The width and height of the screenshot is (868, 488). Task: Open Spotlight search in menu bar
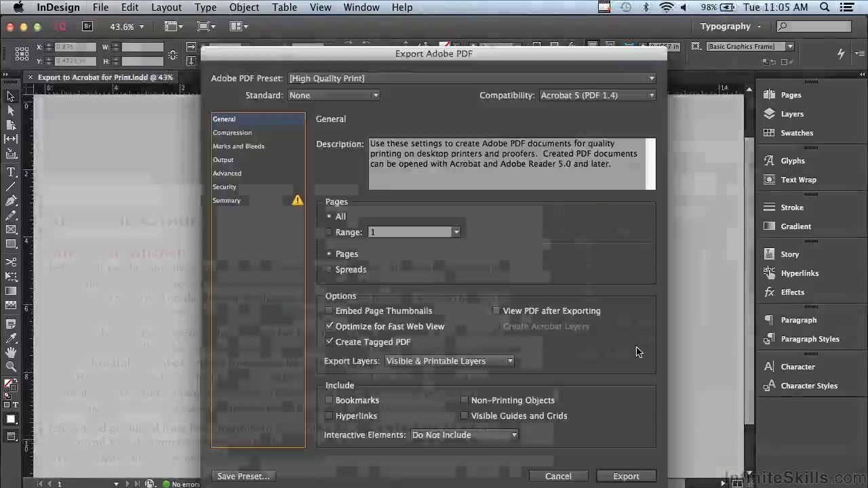(x=825, y=7)
